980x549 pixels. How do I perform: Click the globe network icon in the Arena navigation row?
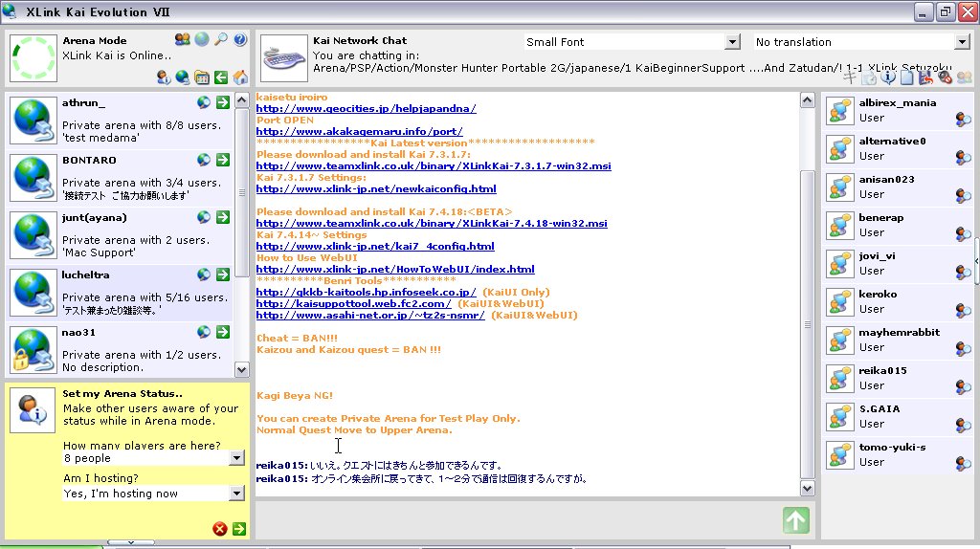click(183, 77)
